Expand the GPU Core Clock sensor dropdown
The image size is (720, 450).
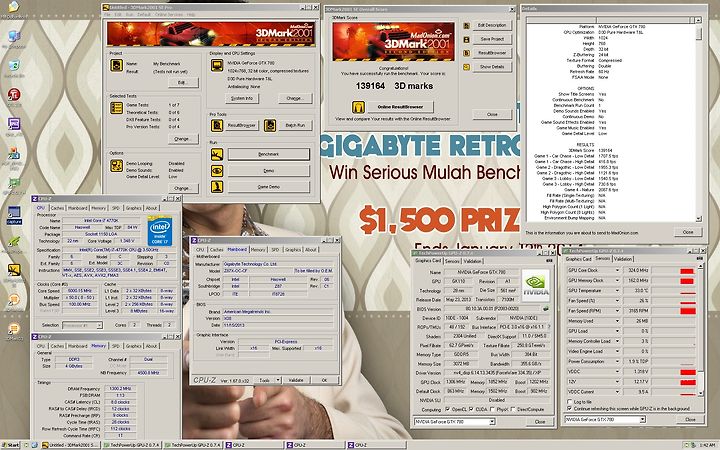[x=617, y=270]
